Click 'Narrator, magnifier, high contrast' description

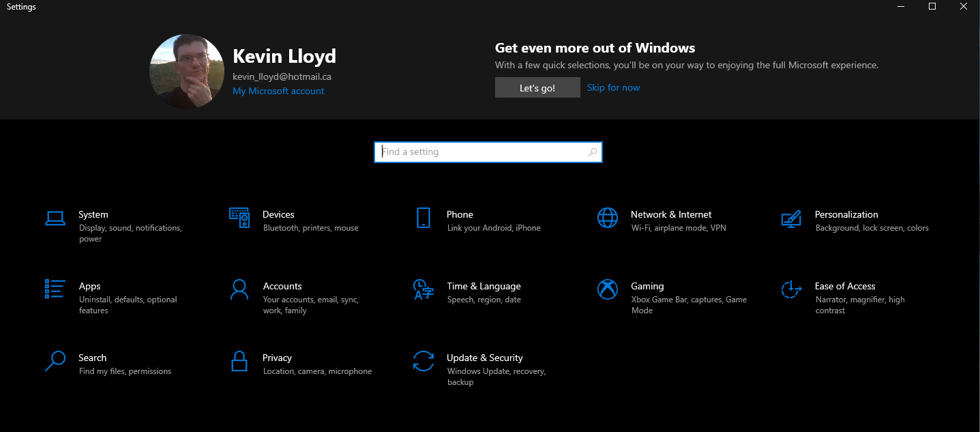tap(860, 305)
